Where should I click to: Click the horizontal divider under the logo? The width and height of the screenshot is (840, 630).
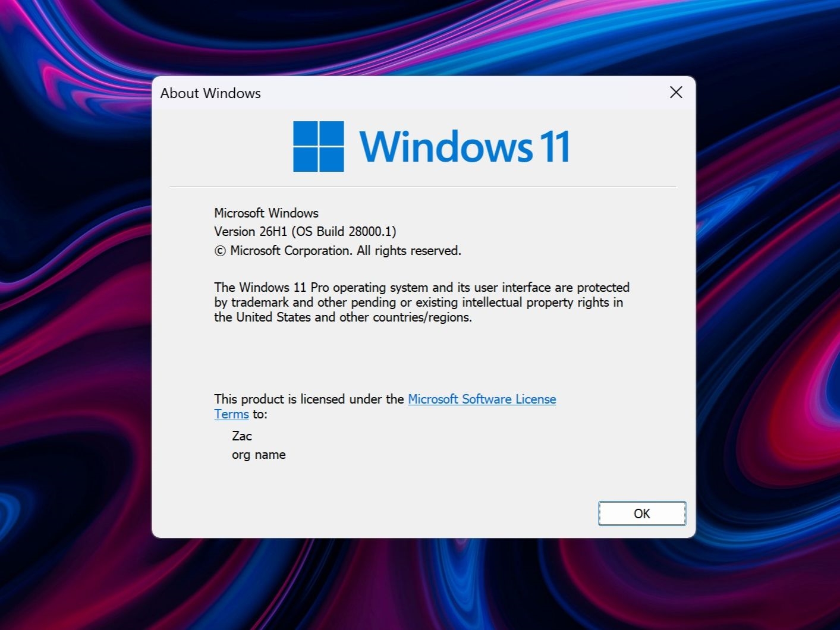pyautogui.click(x=423, y=187)
